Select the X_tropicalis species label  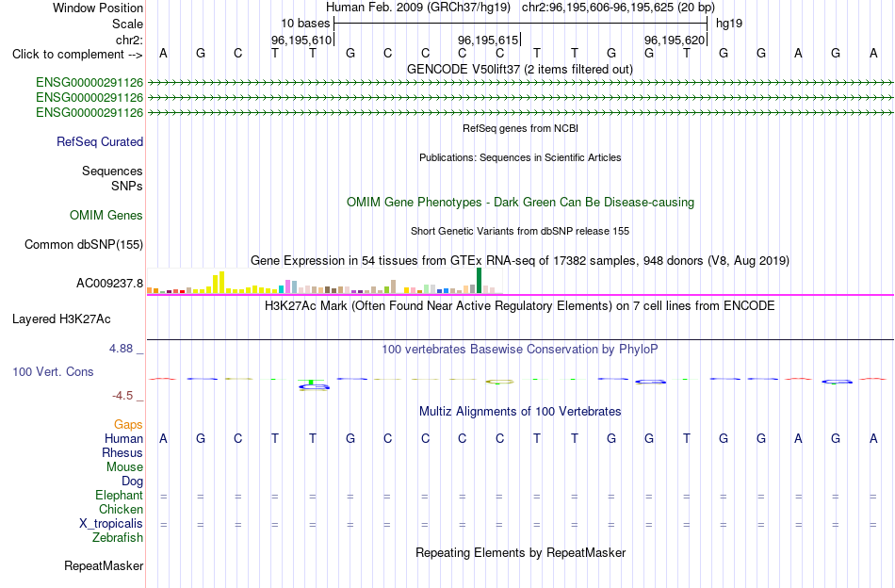pos(111,524)
